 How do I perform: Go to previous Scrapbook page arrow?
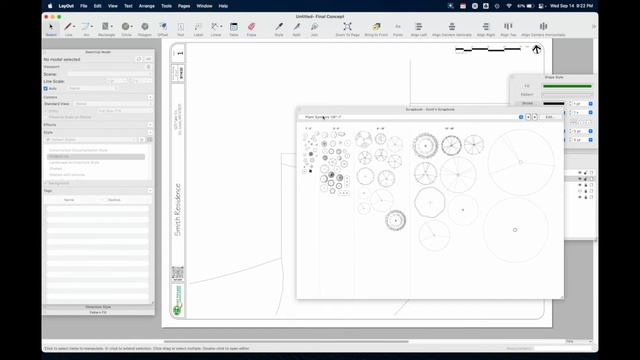(528, 117)
